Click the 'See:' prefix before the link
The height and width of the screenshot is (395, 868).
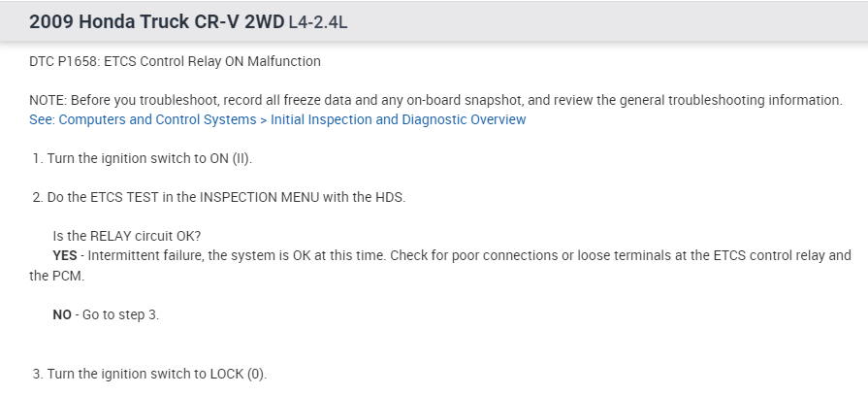(42, 119)
